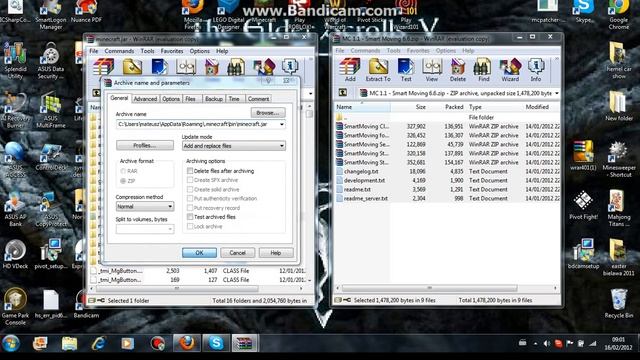Click the Firefox button in the taskbar

point(187,343)
